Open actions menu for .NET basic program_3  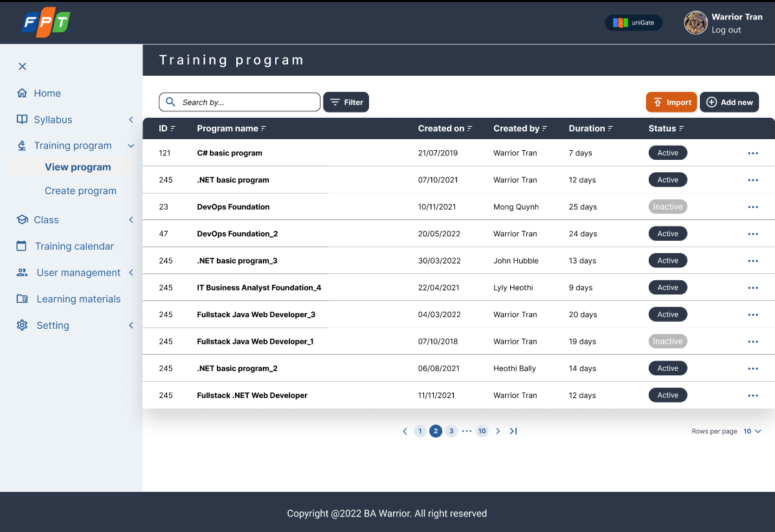(753, 261)
